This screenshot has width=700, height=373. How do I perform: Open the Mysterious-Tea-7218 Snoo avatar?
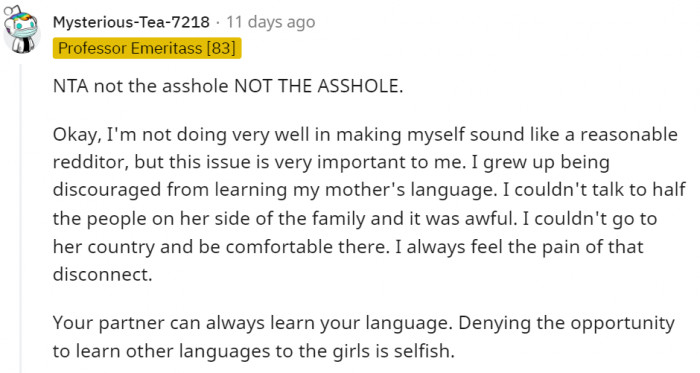(21, 29)
